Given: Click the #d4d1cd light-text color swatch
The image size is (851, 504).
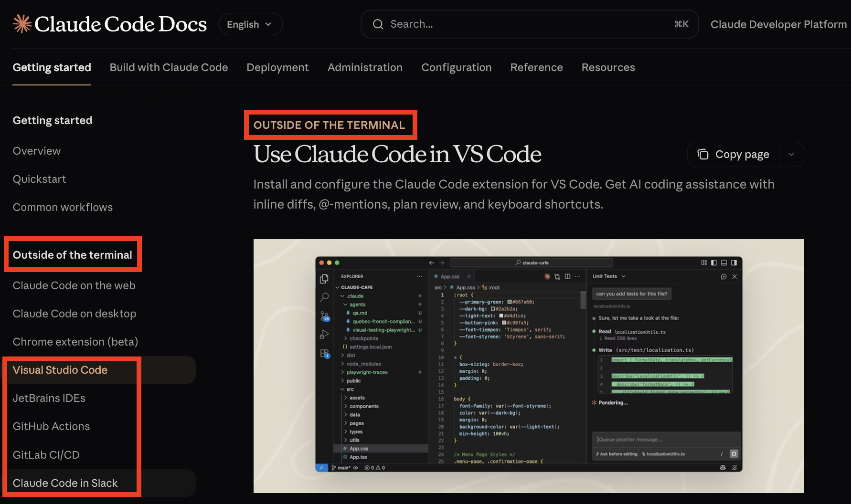Looking at the screenshot, I should pos(501,315).
